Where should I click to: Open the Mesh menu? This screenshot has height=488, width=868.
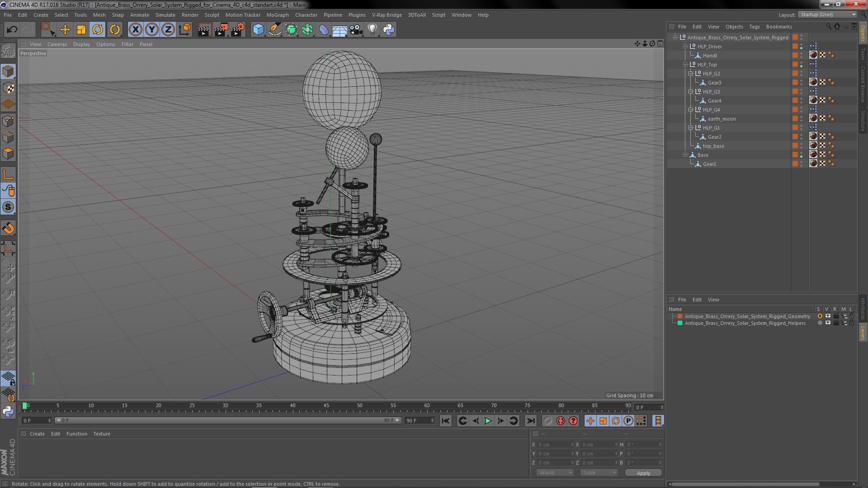(99, 14)
